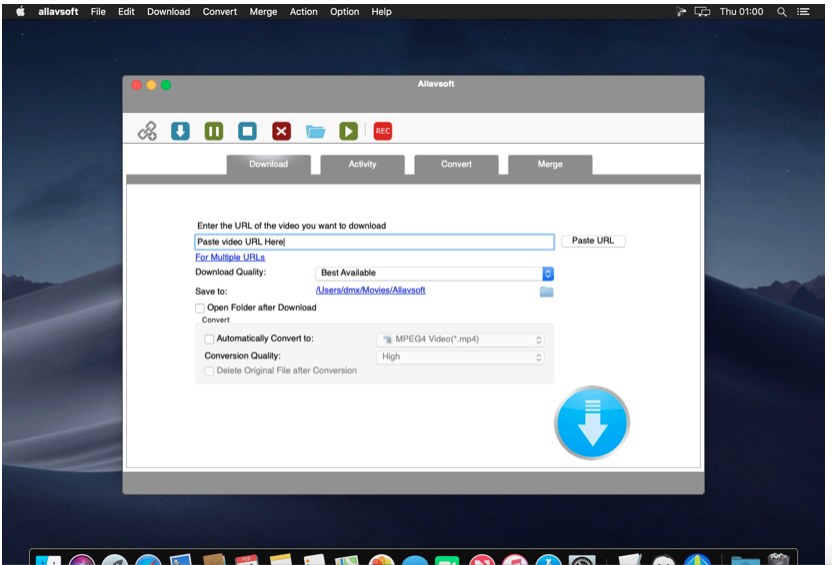Click the For Multiple URLs link
Screen dimensions: 832x565
point(230,257)
